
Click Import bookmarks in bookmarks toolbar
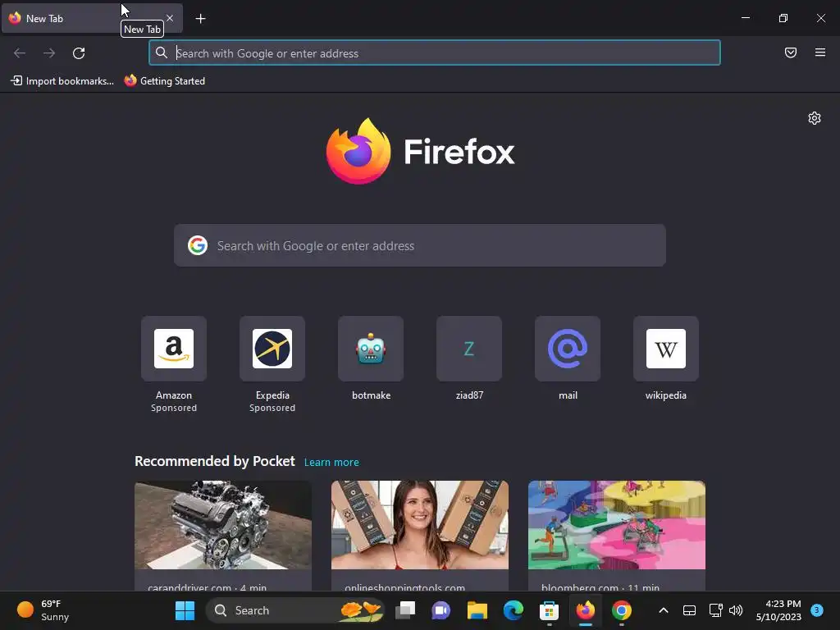point(62,81)
